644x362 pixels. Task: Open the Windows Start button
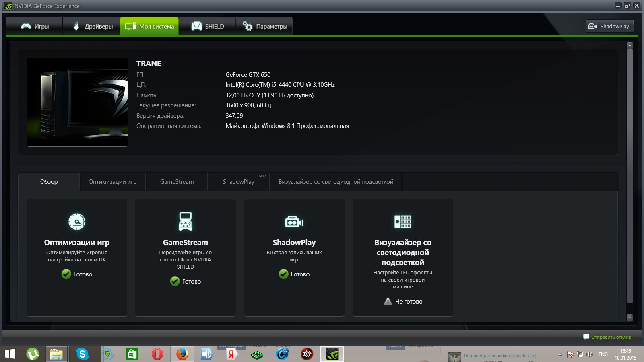point(10,354)
